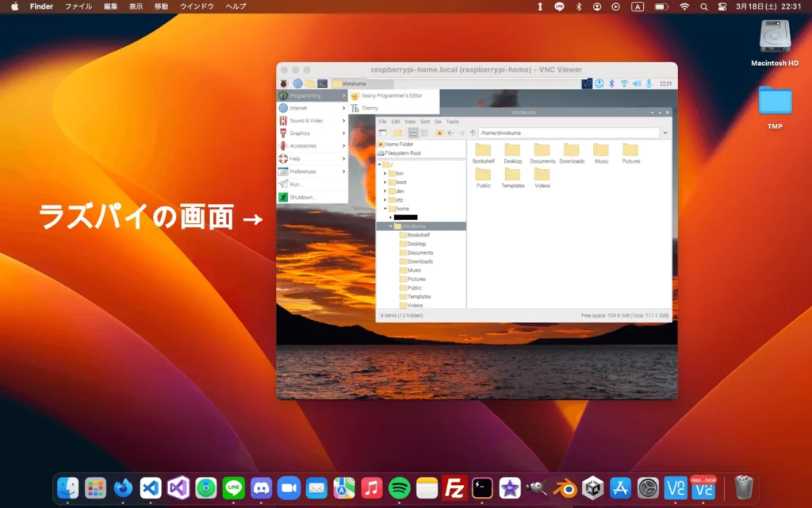Open Accessories category in Pi menu

pyautogui.click(x=312, y=146)
